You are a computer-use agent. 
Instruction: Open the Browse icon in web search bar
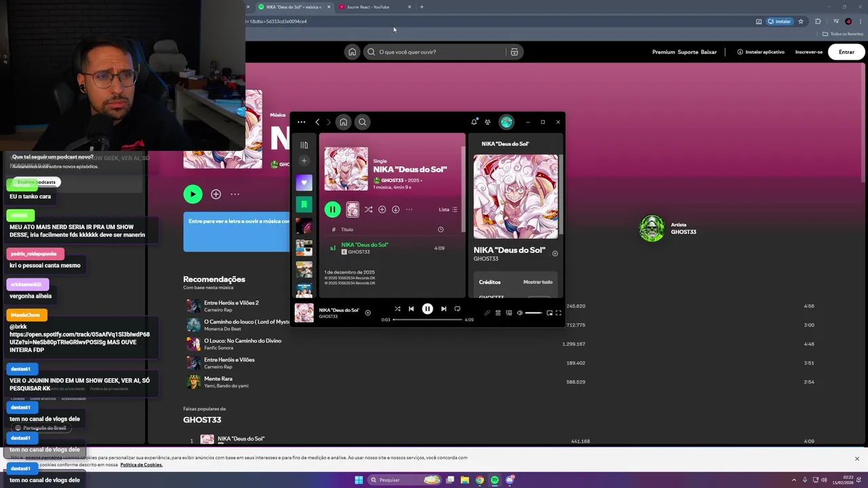pyautogui.click(x=514, y=52)
